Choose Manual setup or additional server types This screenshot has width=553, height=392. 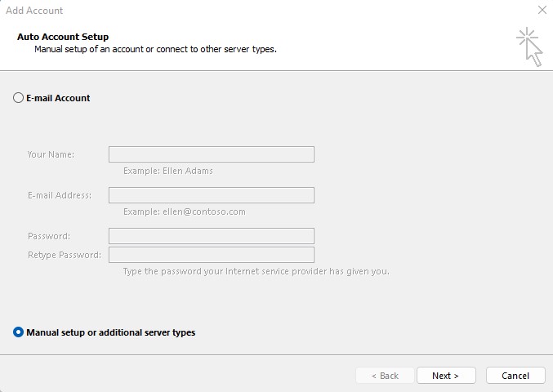pos(19,332)
